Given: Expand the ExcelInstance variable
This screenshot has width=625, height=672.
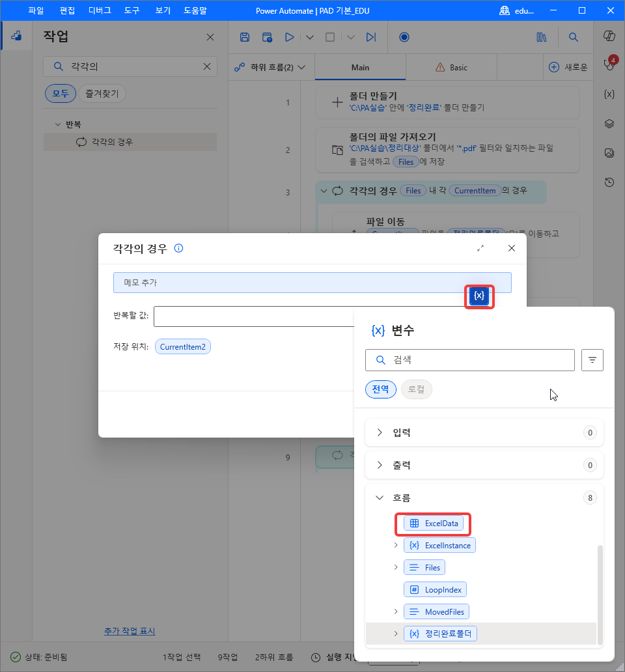Looking at the screenshot, I should pos(396,545).
